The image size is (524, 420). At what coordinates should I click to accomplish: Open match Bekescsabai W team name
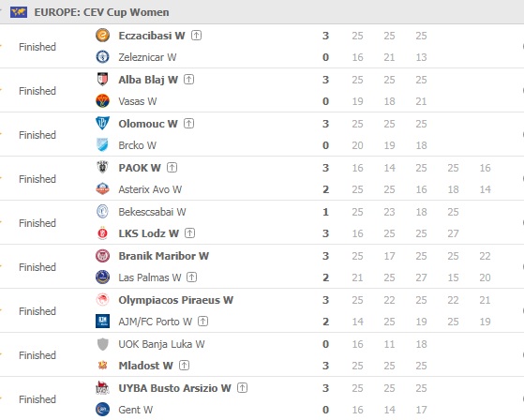pyautogui.click(x=152, y=212)
